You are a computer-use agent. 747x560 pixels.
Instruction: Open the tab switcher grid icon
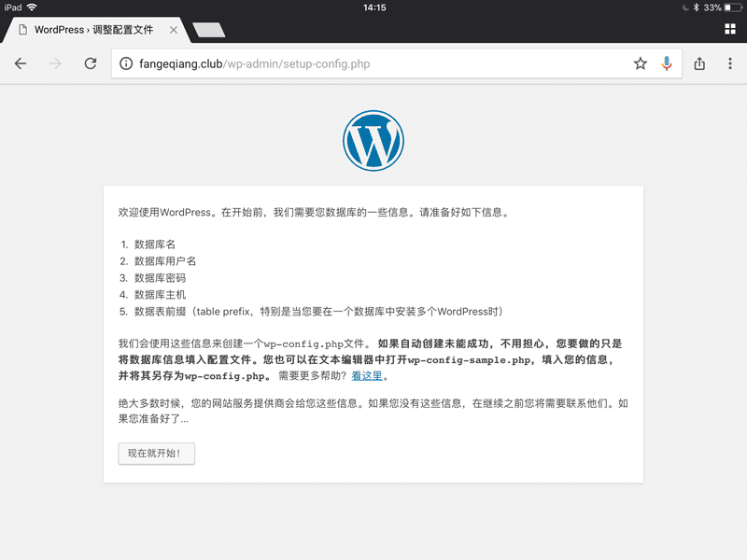(730, 29)
